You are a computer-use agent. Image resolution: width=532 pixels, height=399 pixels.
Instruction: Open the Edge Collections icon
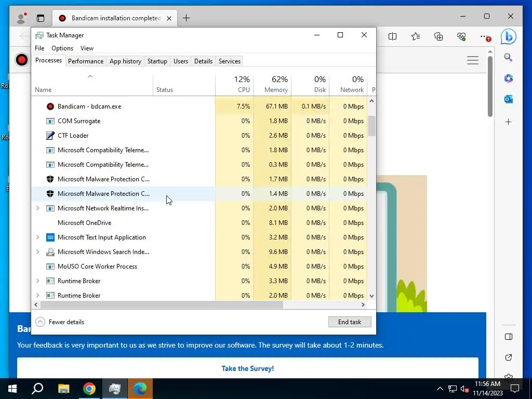(438, 36)
